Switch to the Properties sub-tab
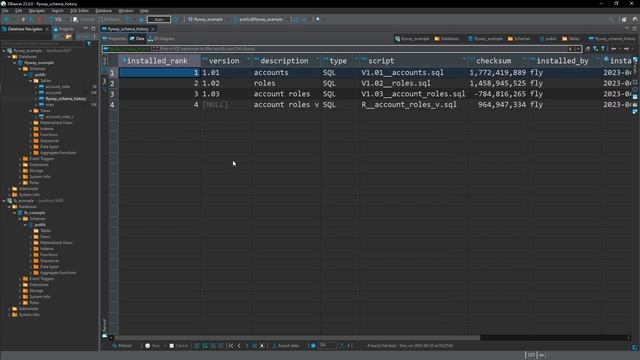Viewport: 640px width, 360px height. [x=114, y=38]
